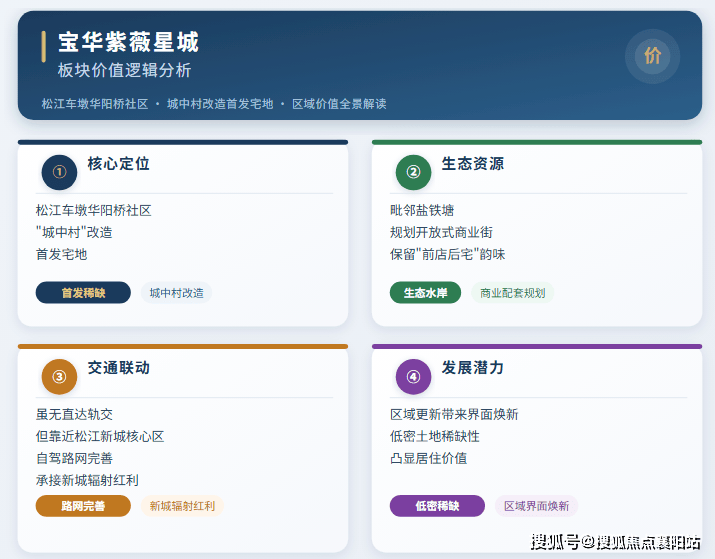Select the 区域界面焕新 tag
The width and height of the screenshot is (715, 559).
point(536,506)
